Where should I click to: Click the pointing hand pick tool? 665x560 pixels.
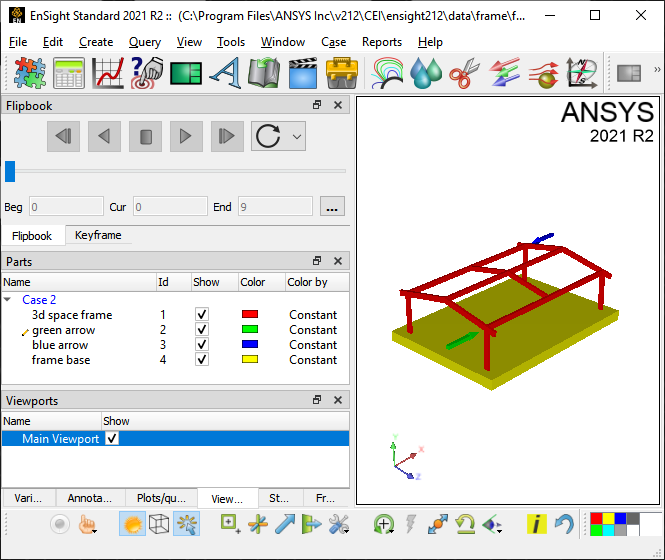click(87, 524)
